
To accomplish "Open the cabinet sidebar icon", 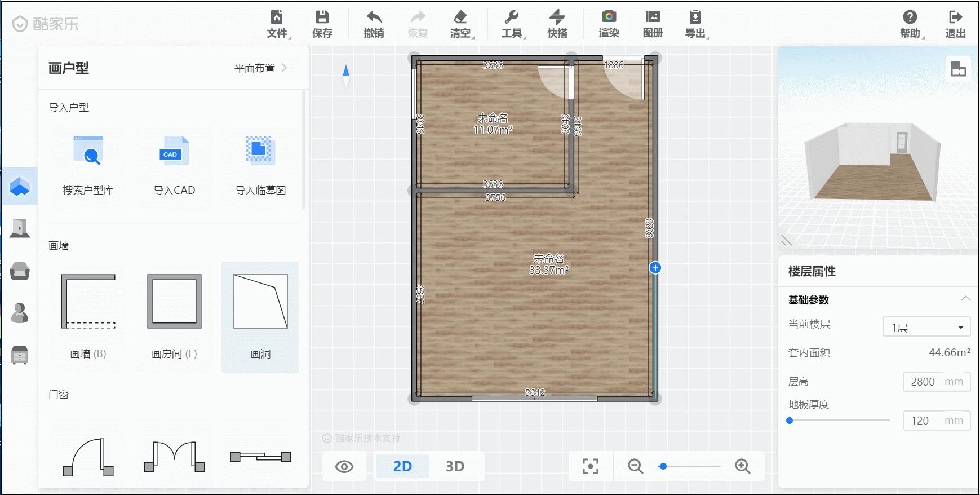I will [x=20, y=355].
